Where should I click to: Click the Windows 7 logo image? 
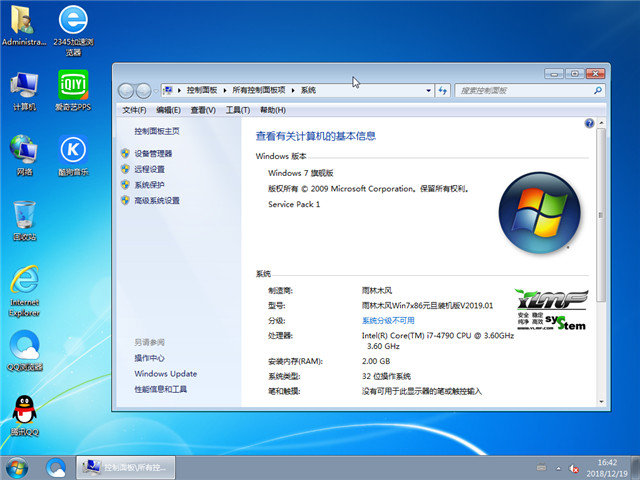coord(540,212)
